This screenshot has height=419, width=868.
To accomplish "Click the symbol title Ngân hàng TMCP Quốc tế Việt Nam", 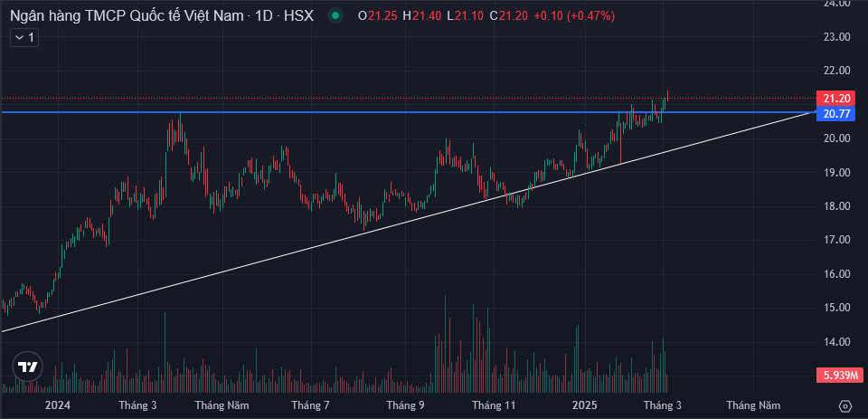I will pos(127,16).
